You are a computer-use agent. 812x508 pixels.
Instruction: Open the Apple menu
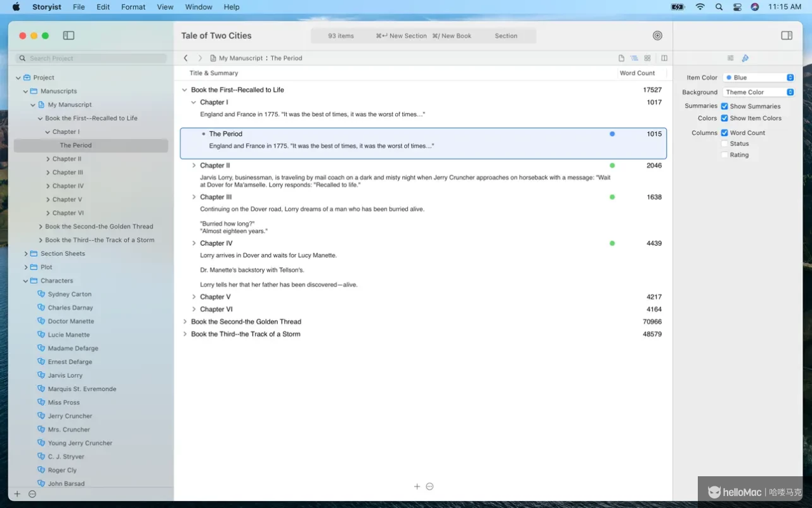[x=16, y=7]
